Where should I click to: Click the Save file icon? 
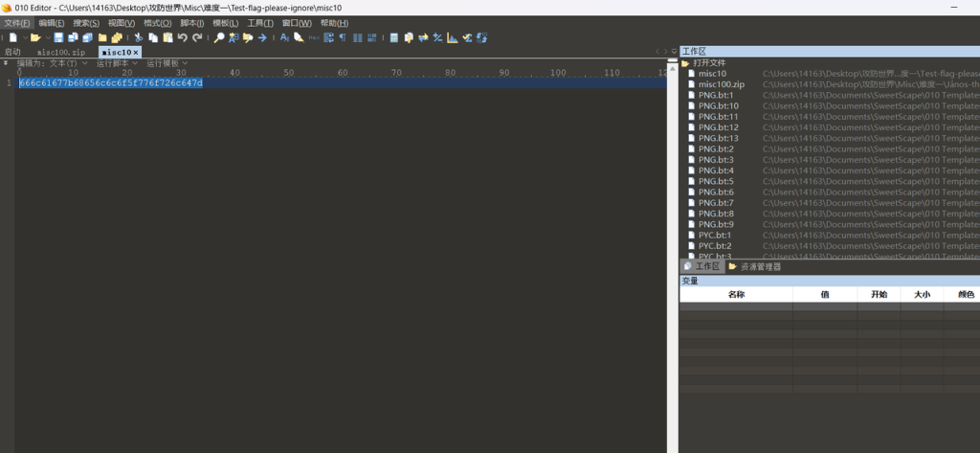click(59, 37)
